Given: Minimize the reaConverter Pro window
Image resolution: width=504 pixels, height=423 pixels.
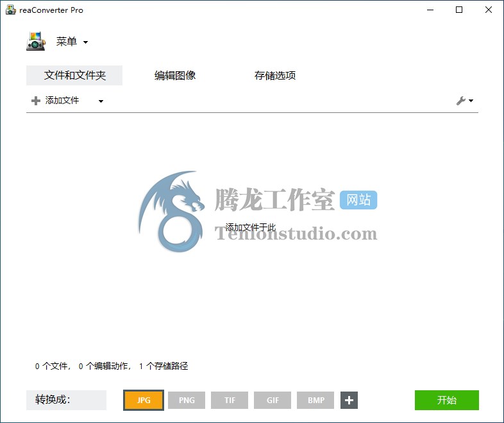Looking at the screenshot, I should tap(430, 10).
